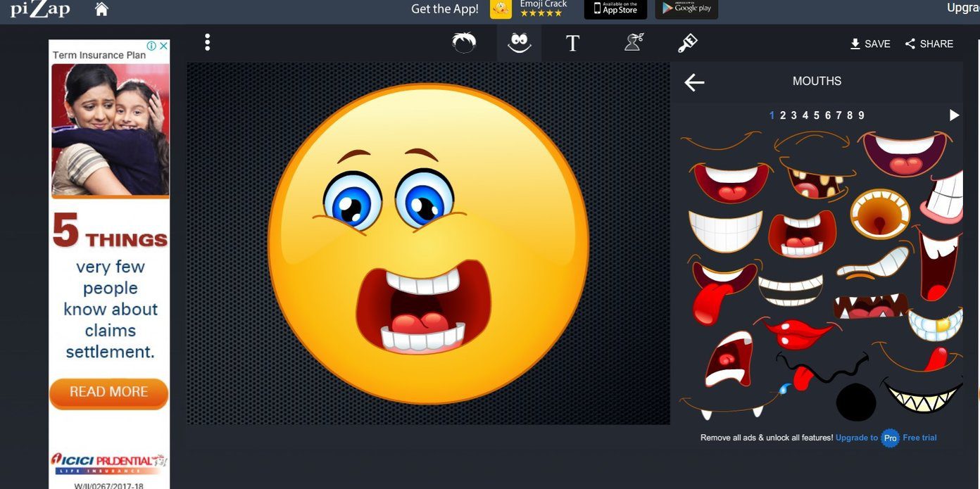Viewport: 980px width, 489px height.
Task: Switch to mouths page 5
Action: [x=817, y=115]
